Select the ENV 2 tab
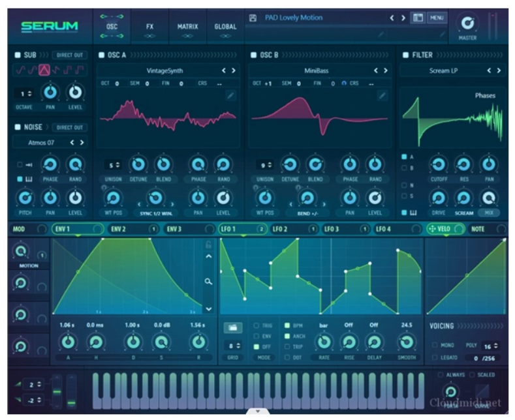The height and width of the screenshot is (420, 515). coord(133,229)
